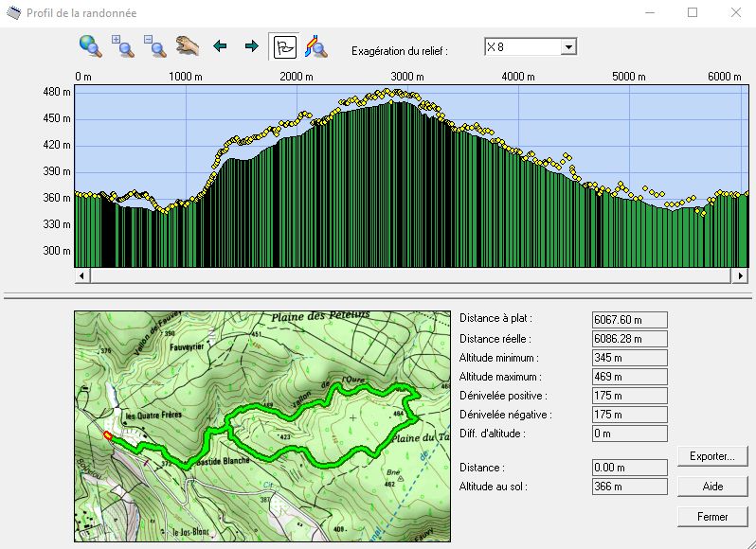The height and width of the screenshot is (549, 756).
Task: Click the Diff. d'altitude 0 m field
Action: (x=630, y=434)
